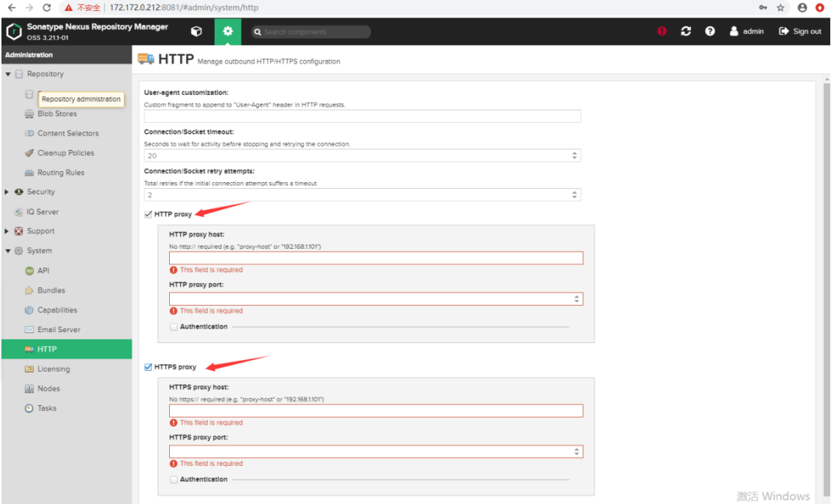Expand the Security tree node
This screenshot has height=504, width=831.
(7, 192)
